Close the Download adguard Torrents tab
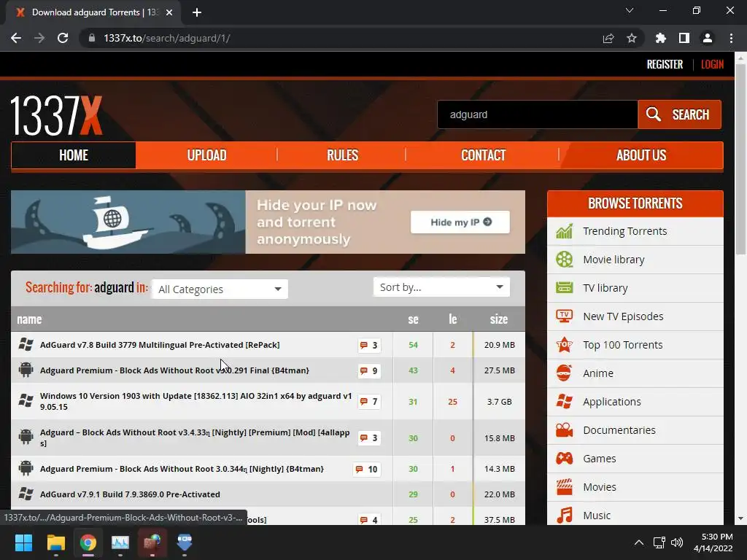This screenshot has width=747, height=560. (169, 12)
